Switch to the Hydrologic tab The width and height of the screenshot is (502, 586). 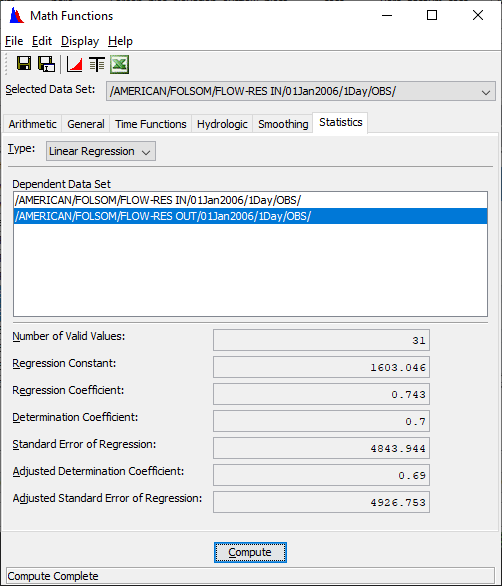(222, 124)
